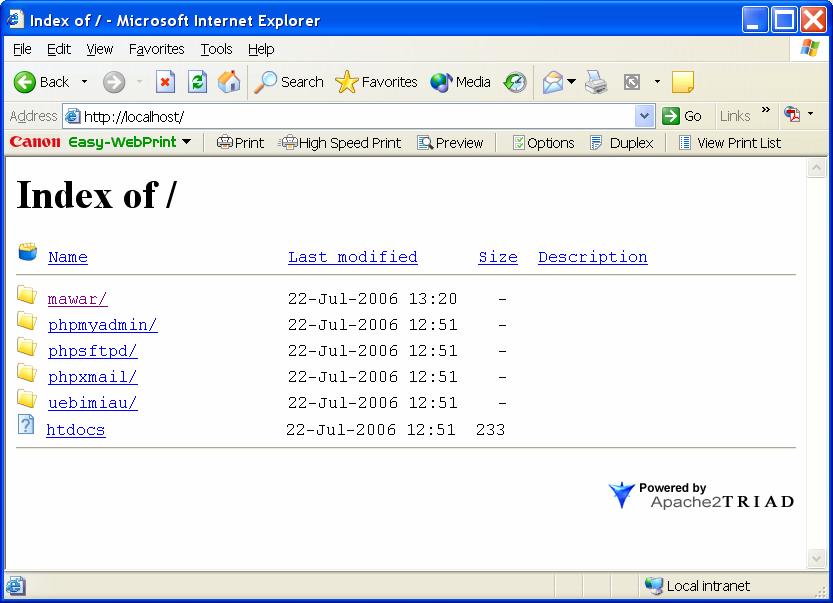This screenshot has height=603, width=833.
Task: Open the Canon Easy-WebPrint dropdown menu
Action: (x=186, y=142)
